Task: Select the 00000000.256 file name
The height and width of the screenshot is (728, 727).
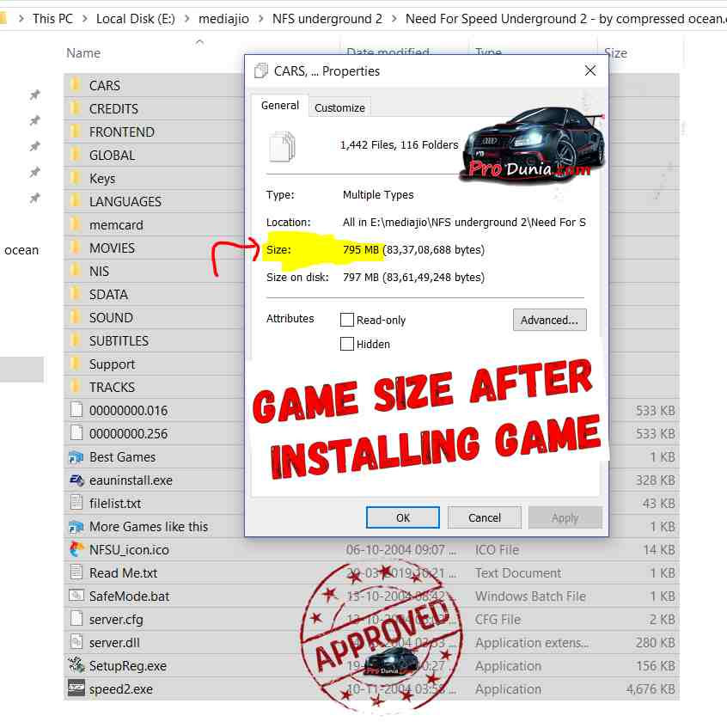Action: pos(129,434)
